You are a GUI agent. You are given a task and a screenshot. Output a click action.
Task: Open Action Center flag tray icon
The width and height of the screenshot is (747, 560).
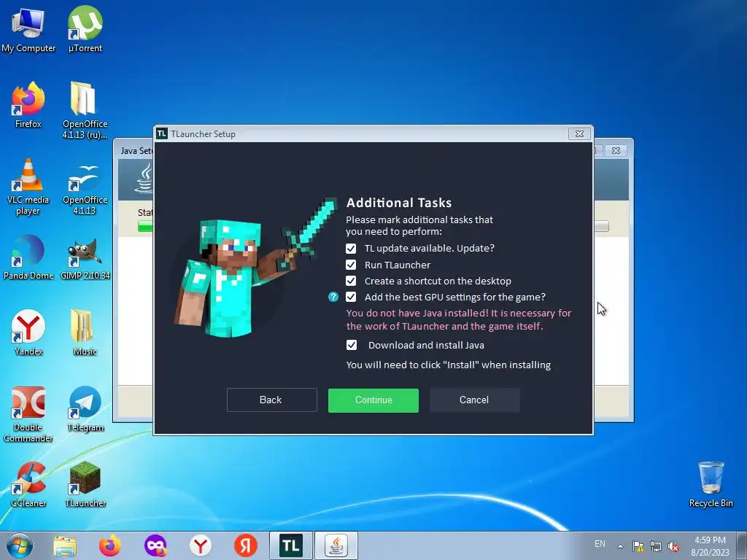click(638, 546)
